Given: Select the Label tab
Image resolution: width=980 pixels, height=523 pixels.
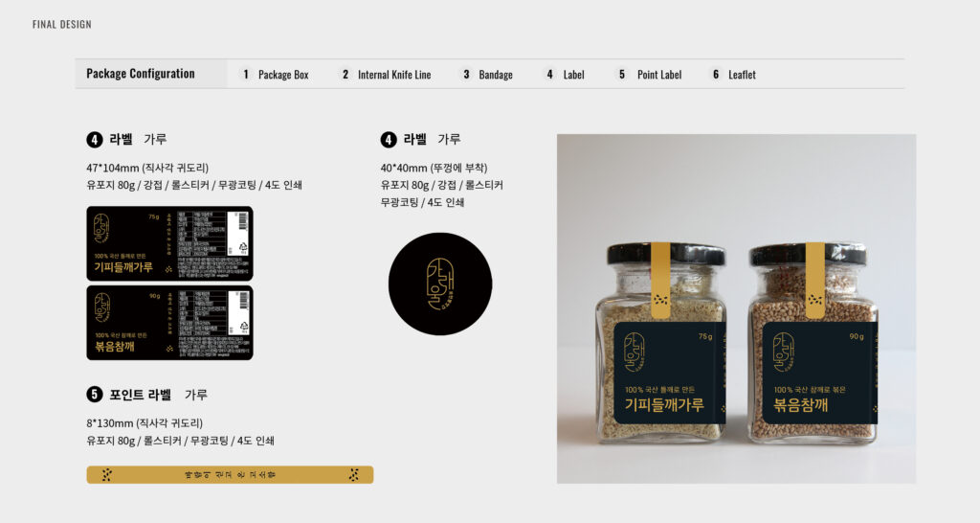Looking at the screenshot, I should (565, 75).
